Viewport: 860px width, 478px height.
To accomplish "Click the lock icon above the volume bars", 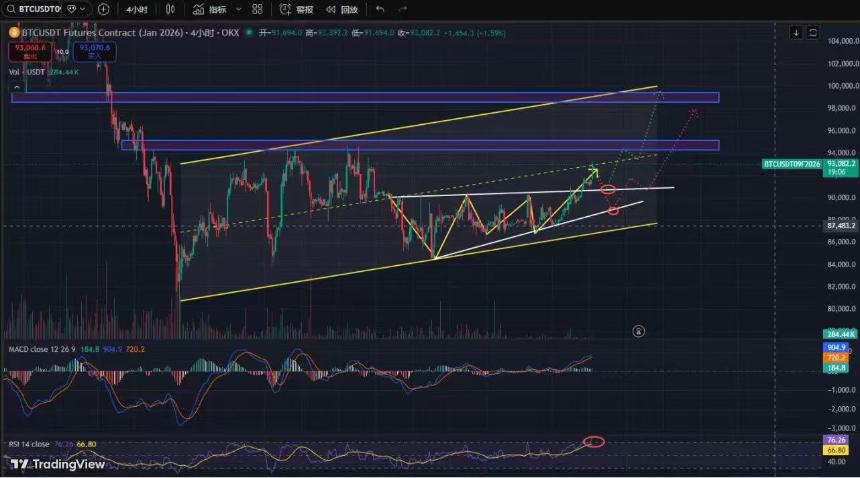I will coord(638,331).
